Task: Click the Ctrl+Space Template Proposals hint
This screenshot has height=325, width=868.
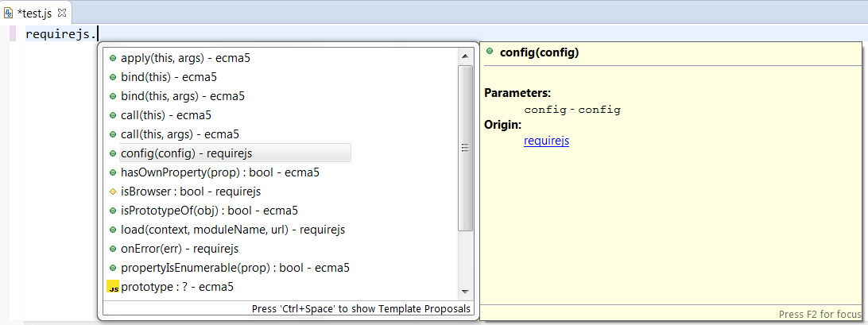Action: click(361, 308)
